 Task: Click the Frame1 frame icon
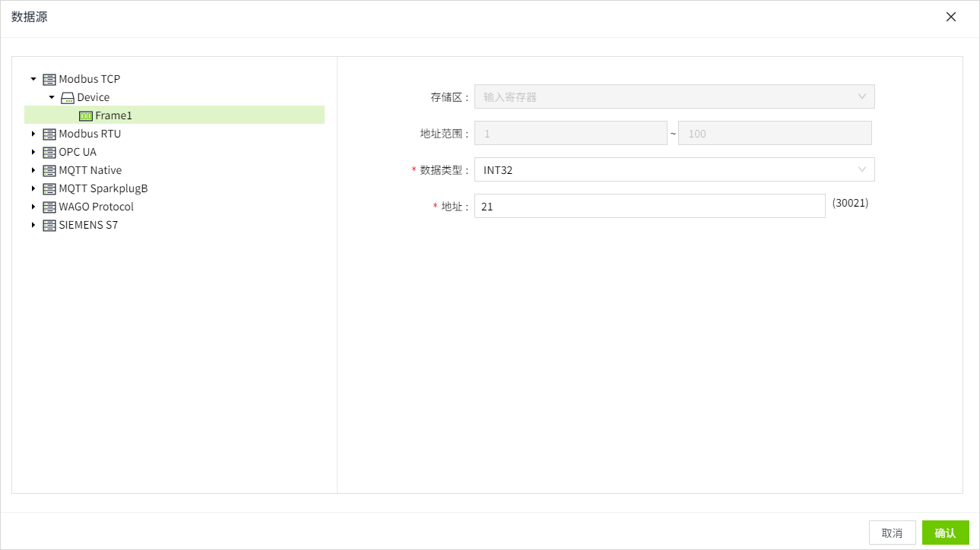point(86,115)
